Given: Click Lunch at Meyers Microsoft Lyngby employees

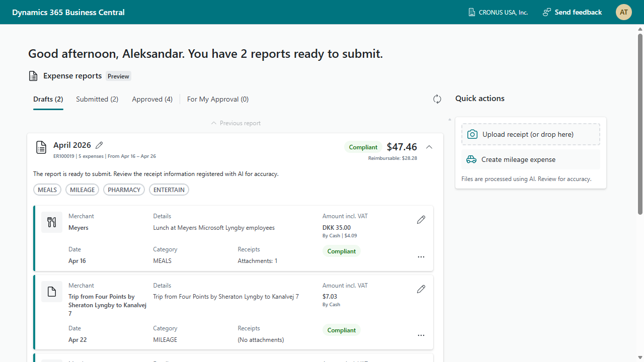Looking at the screenshot, I should 214,228.
